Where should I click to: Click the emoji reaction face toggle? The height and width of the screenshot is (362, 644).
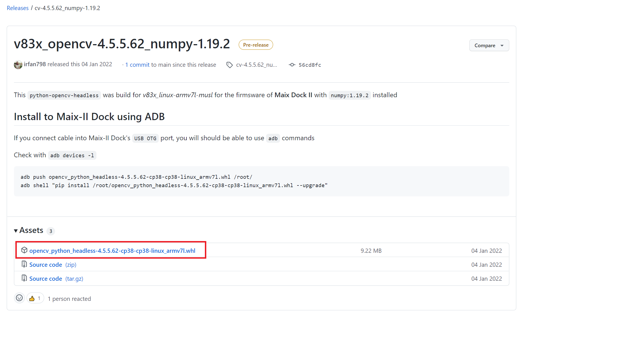coord(19,298)
